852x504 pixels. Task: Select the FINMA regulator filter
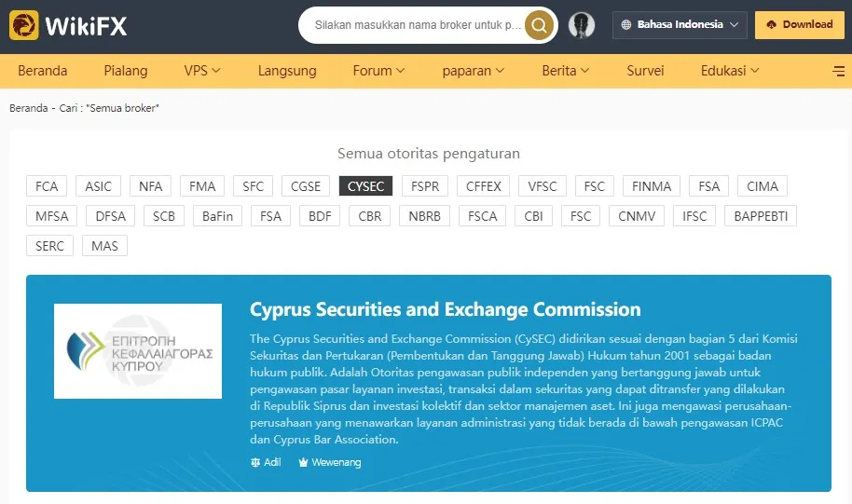tap(652, 186)
